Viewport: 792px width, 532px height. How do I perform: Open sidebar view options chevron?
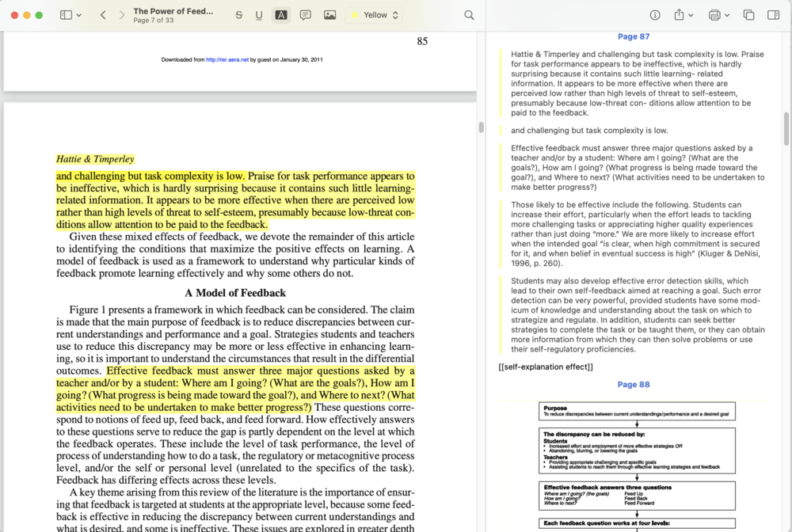[78, 15]
